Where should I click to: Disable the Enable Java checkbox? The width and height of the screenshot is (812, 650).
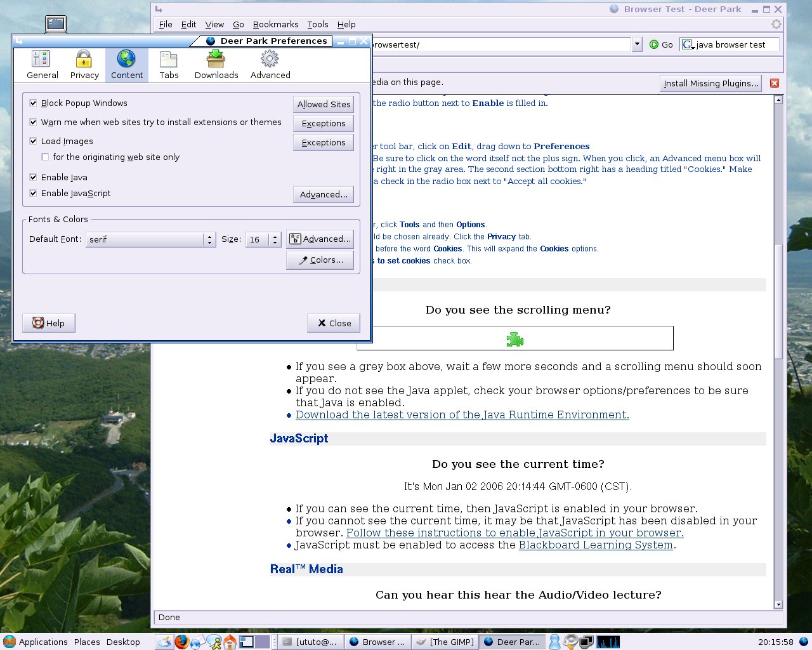pyautogui.click(x=34, y=177)
